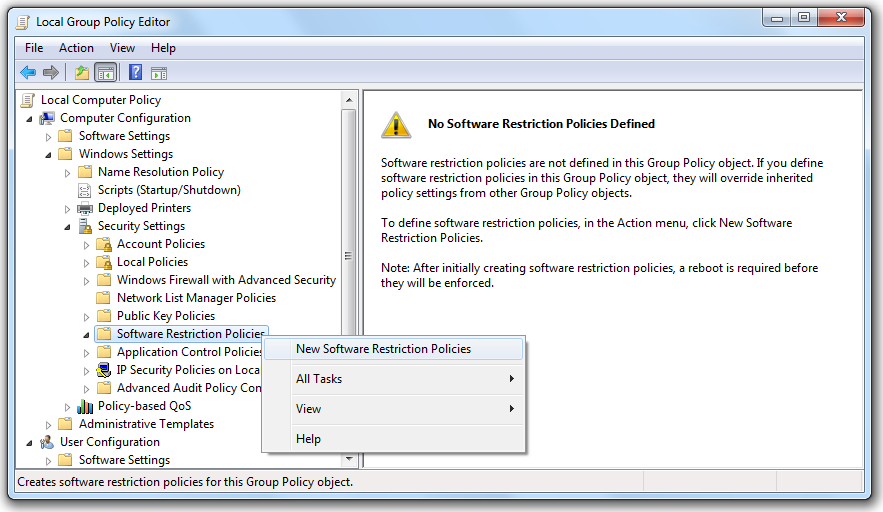Minimize the Local Group Policy Editor window
The width and height of the screenshot is (883, 512).
(777, 19)
